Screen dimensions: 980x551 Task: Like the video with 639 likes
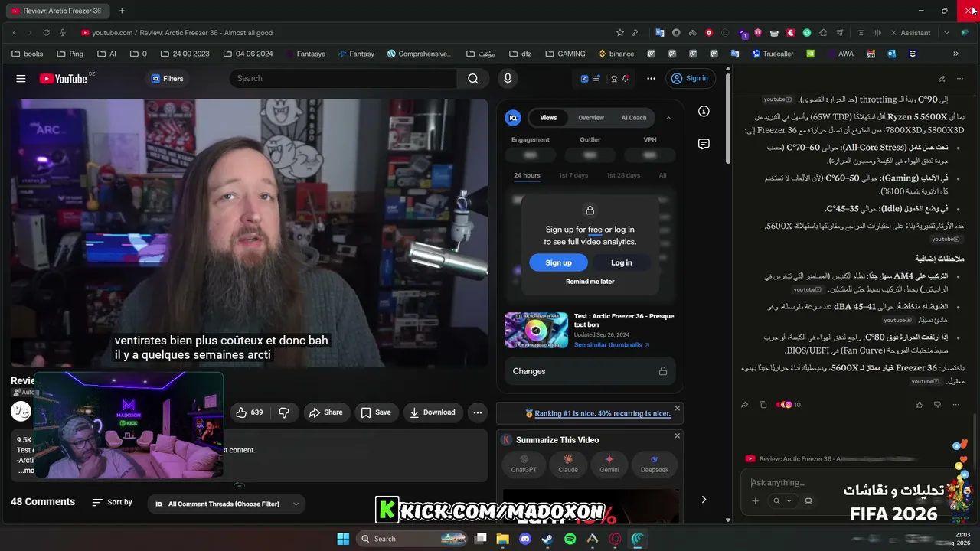249,412
